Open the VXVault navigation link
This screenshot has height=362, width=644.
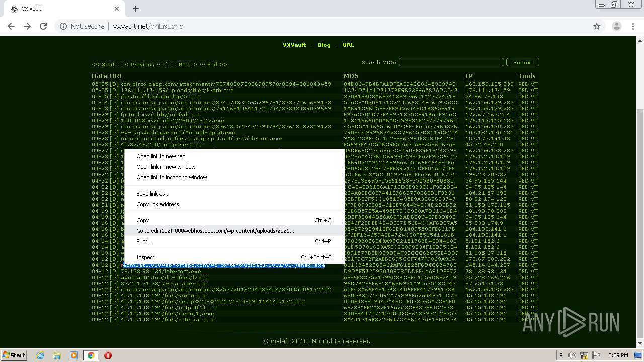point(294,45)
